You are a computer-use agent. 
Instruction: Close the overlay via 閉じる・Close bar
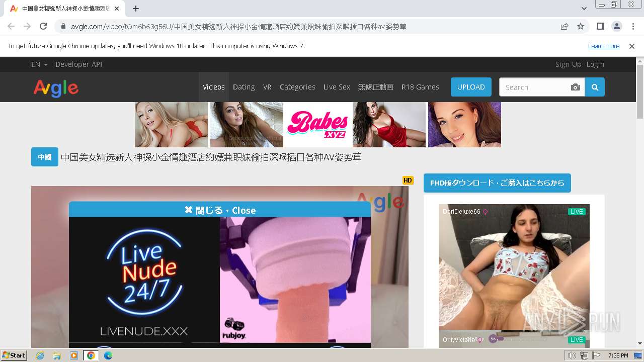click(x=220, y=210)
